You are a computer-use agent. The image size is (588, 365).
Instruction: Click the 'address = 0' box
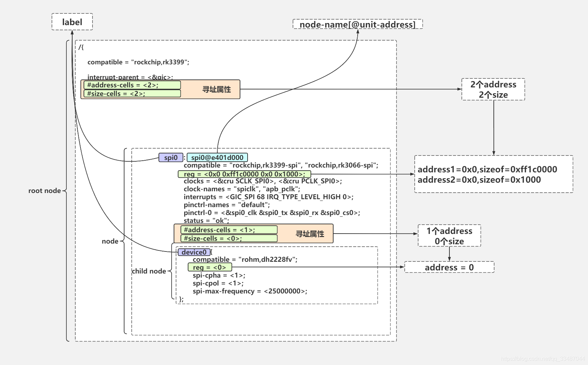[x=449, y=267]
